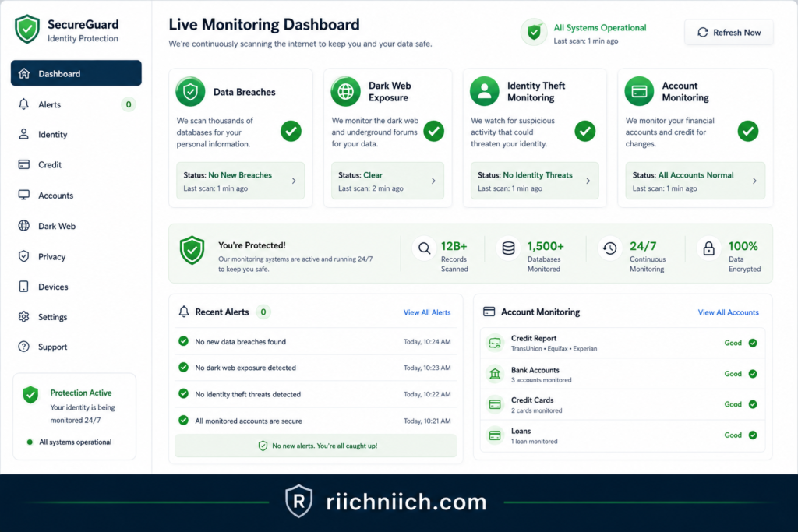Open the Credit section
The image size is (798, 532).
coord(76,165)
